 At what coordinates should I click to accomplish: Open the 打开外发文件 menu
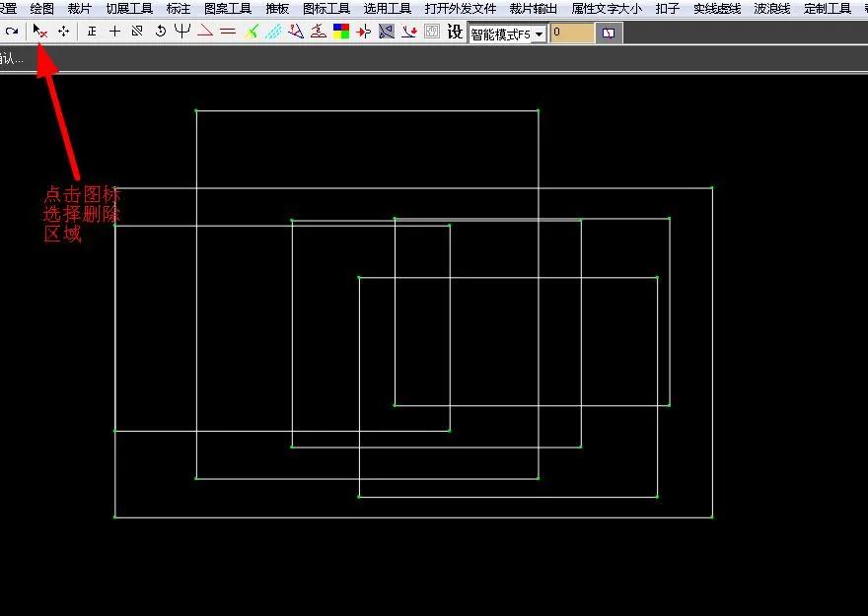coord(461,8)
